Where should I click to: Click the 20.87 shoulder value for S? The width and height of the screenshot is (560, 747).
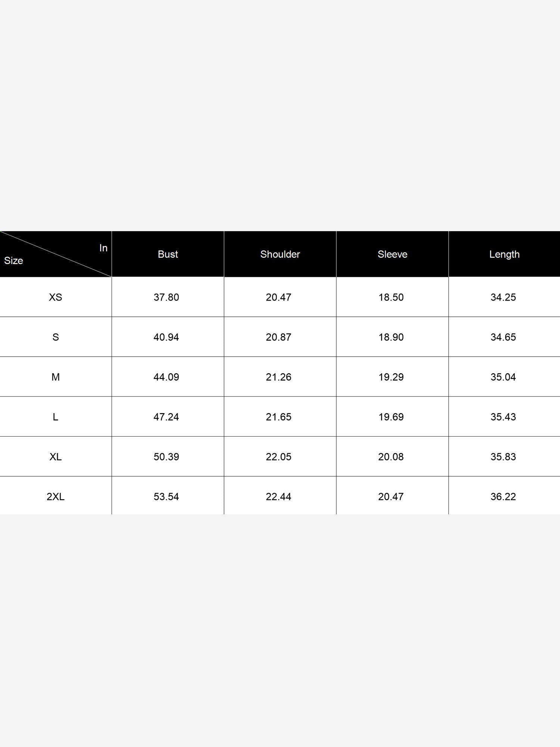tap(279, 337)
